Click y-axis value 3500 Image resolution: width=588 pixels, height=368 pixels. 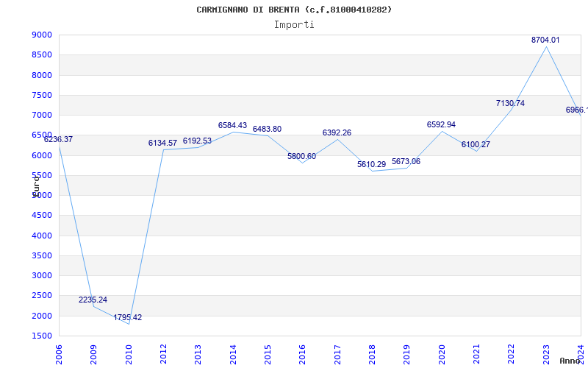[x=42, y=255]
